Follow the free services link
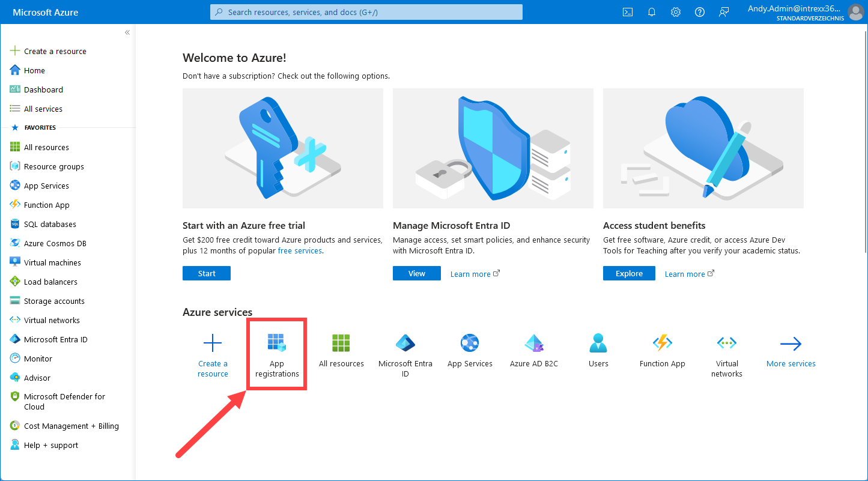 click(x=300, y=250)
